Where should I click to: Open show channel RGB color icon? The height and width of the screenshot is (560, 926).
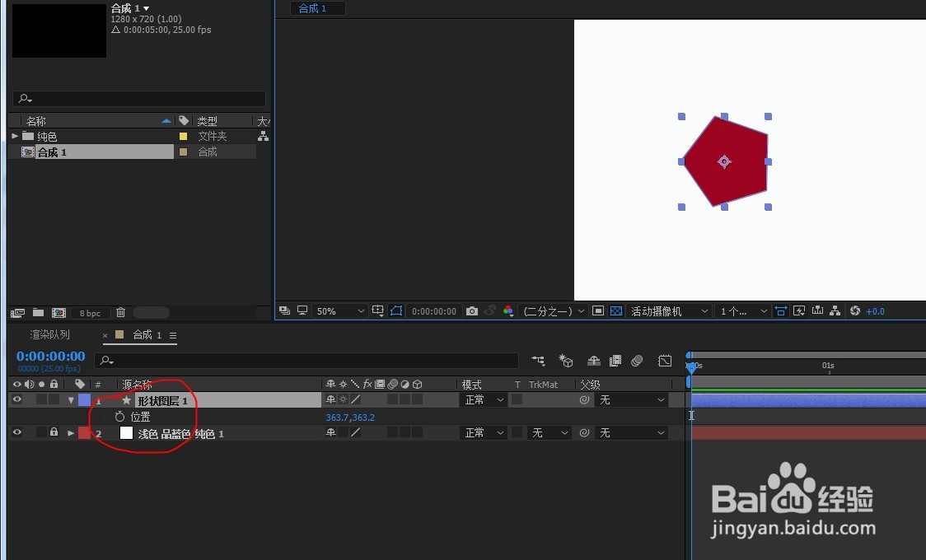tap(507, 310)
